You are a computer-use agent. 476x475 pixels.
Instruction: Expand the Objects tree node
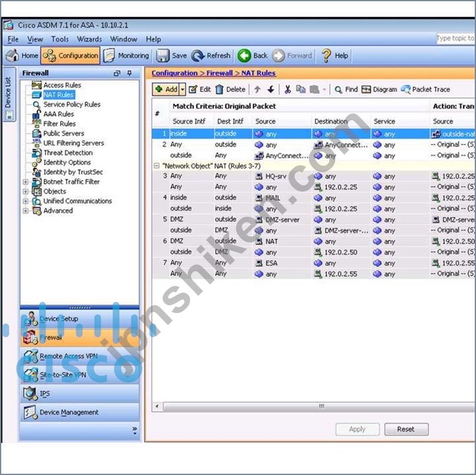click(26, 192)
